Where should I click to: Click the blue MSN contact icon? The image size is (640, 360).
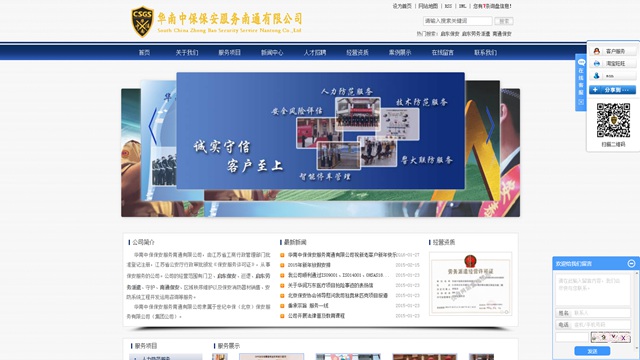click(x=597, y=76)
